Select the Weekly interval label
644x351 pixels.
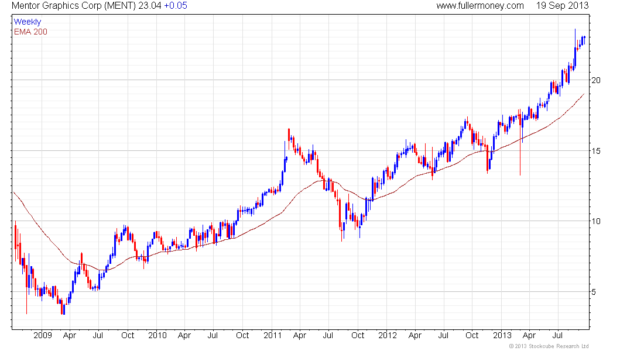tap(28, 22)
